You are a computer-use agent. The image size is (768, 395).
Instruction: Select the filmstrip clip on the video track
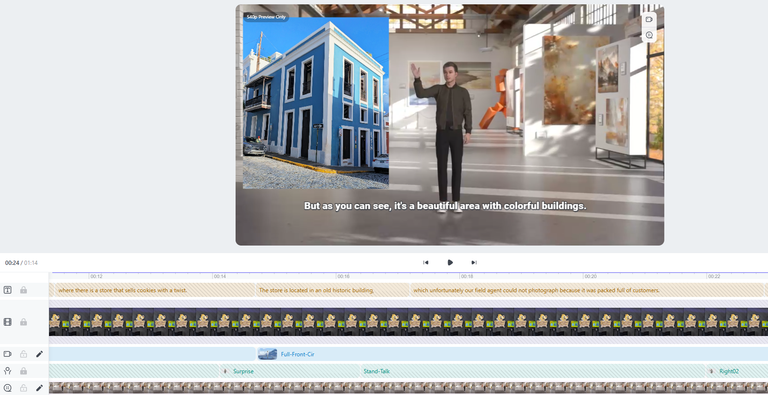tap(408, 321)
